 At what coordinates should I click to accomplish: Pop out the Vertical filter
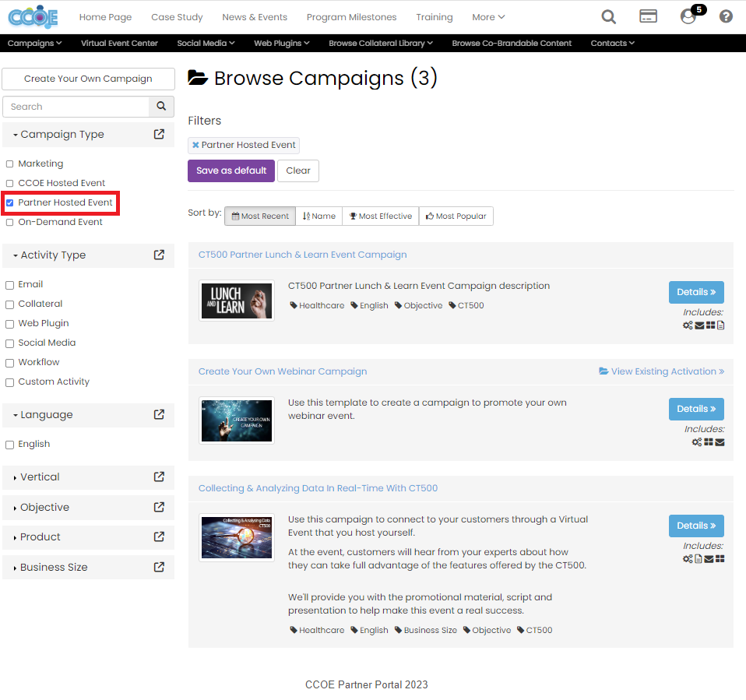click(159, 477)
